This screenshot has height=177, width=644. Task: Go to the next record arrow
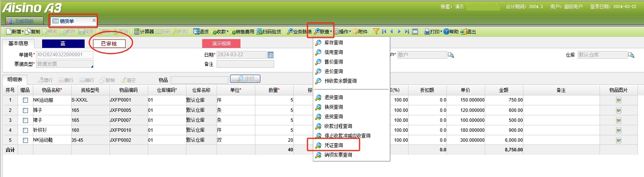point(399,32)
